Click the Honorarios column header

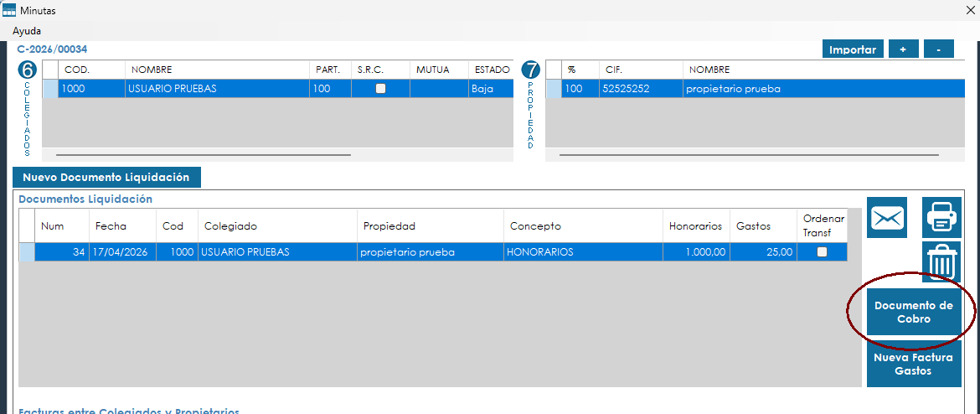(695, 226)
